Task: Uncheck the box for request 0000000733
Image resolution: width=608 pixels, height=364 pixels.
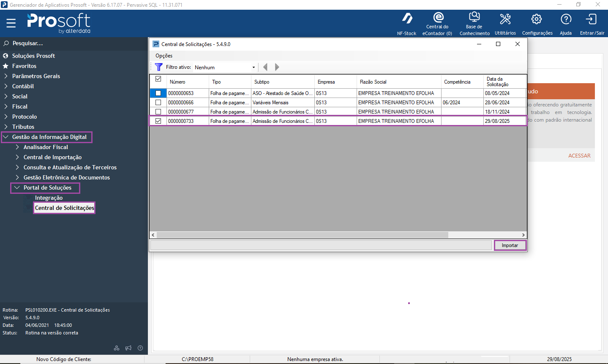Action: 158,121
